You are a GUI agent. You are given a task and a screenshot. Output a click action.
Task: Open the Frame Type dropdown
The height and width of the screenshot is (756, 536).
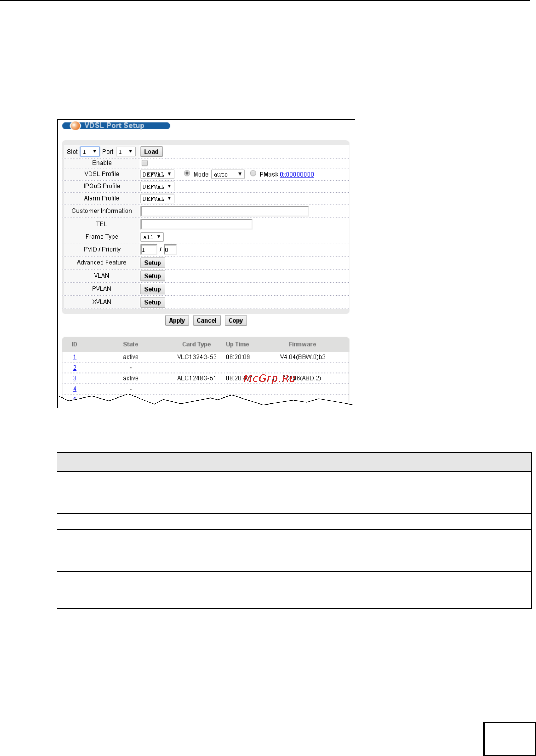pyautogui.click(x=152, y=237)
